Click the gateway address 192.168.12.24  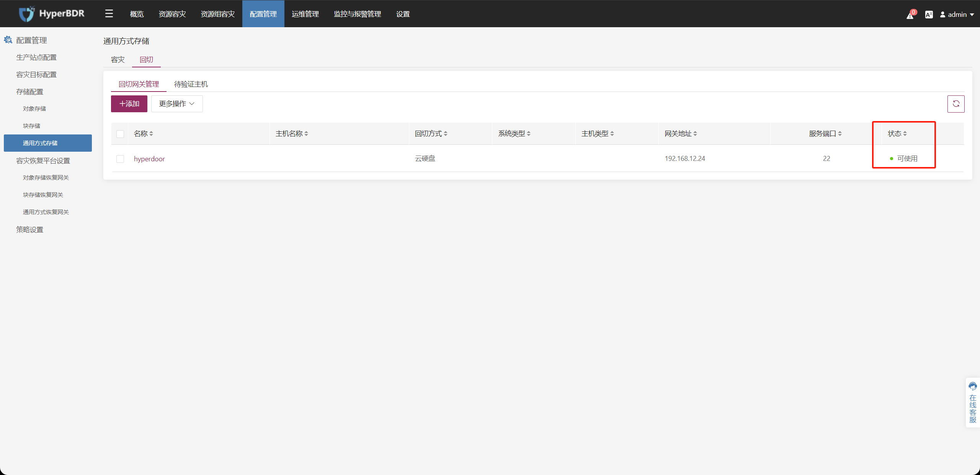(685, 159)
